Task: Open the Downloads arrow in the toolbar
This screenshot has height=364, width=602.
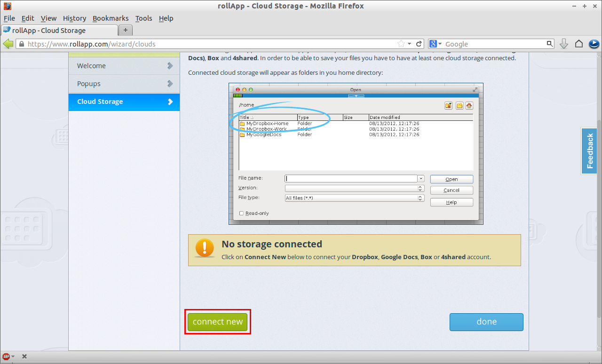Action: point(564,44)
